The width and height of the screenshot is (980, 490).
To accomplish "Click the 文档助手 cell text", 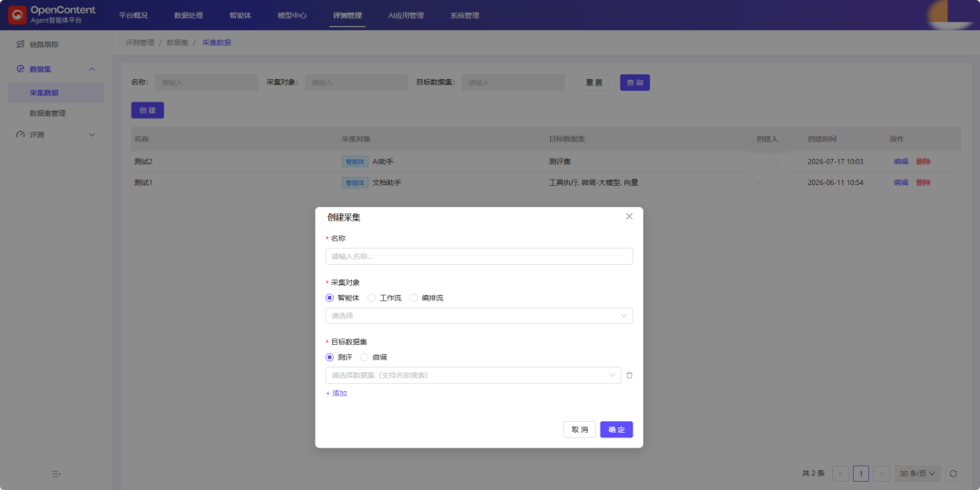I will tap(387, 182).
